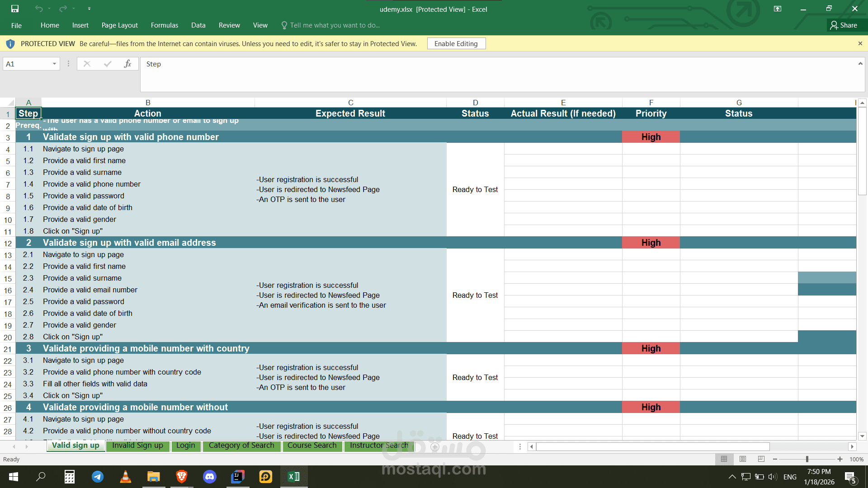Viewport: 868px width, 488px height.
Task: Click the vertical scrollbar down arrow
Action: pos(862,436)
